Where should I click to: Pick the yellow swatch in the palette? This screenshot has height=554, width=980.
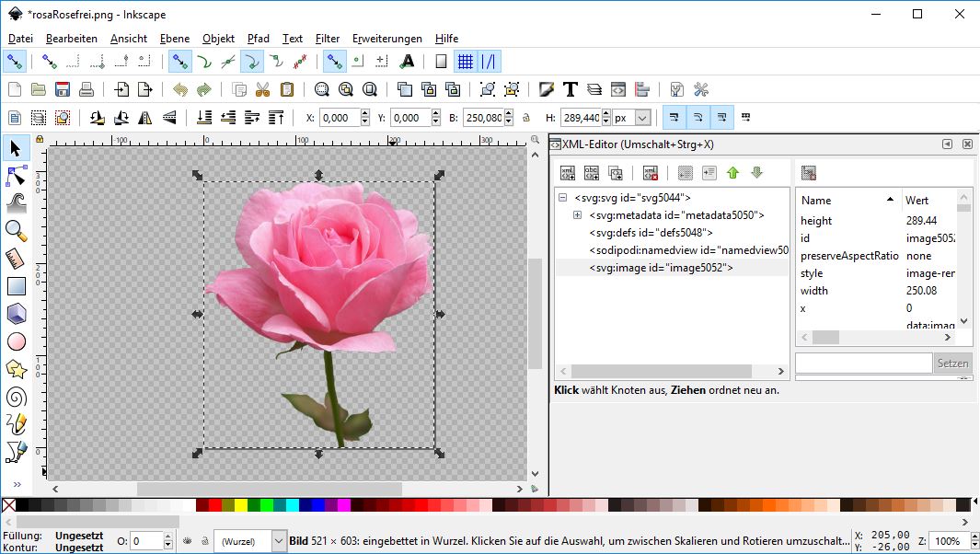(x=240, y=505)
